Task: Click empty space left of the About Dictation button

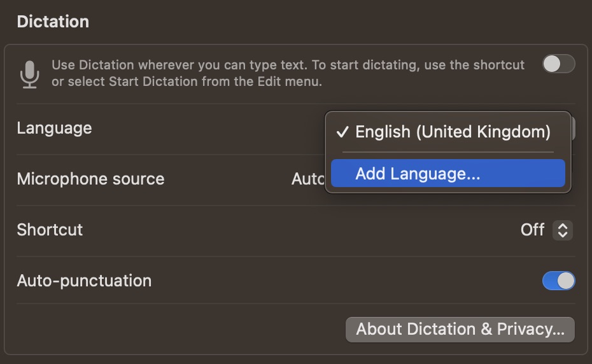Action: coord(178,330)
